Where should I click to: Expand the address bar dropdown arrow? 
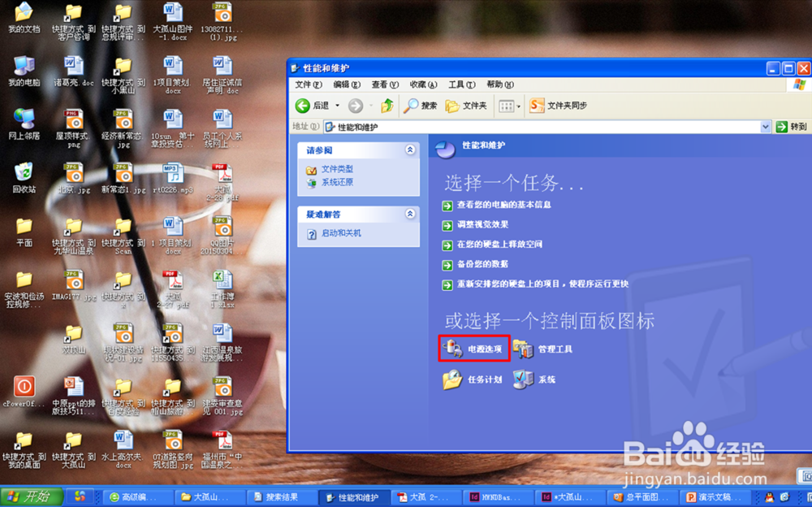coord(766,127)
